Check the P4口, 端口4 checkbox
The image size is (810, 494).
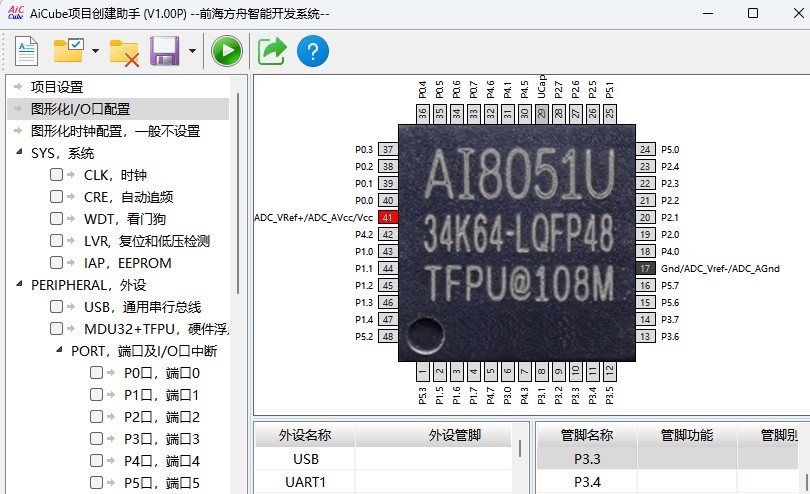(96, 460)
